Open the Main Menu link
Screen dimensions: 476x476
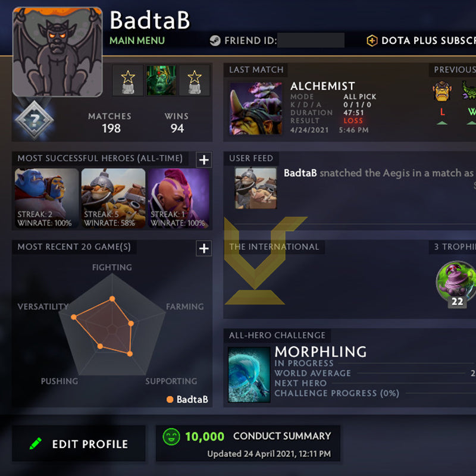point(137,40)
